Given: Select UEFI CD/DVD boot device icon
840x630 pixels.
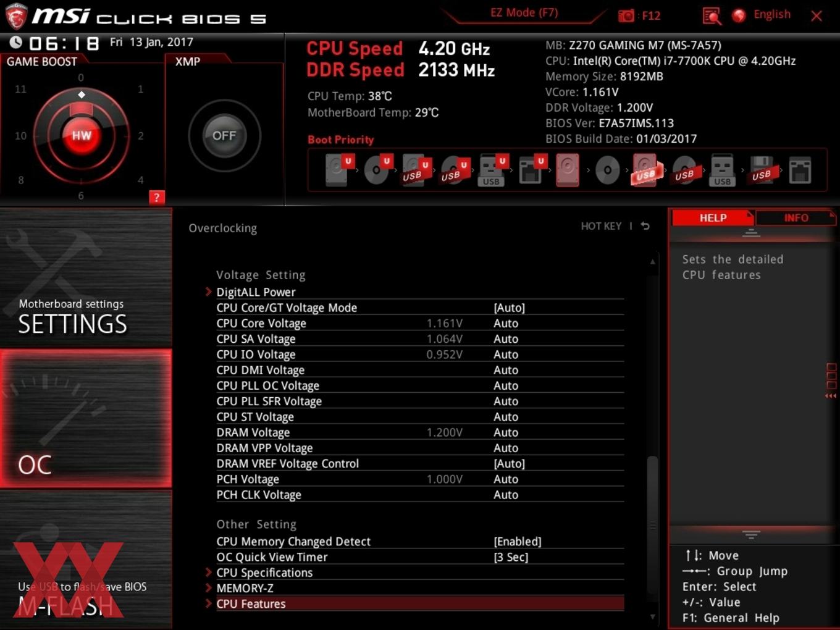Looking at the screenshot, I should point(377,170).
